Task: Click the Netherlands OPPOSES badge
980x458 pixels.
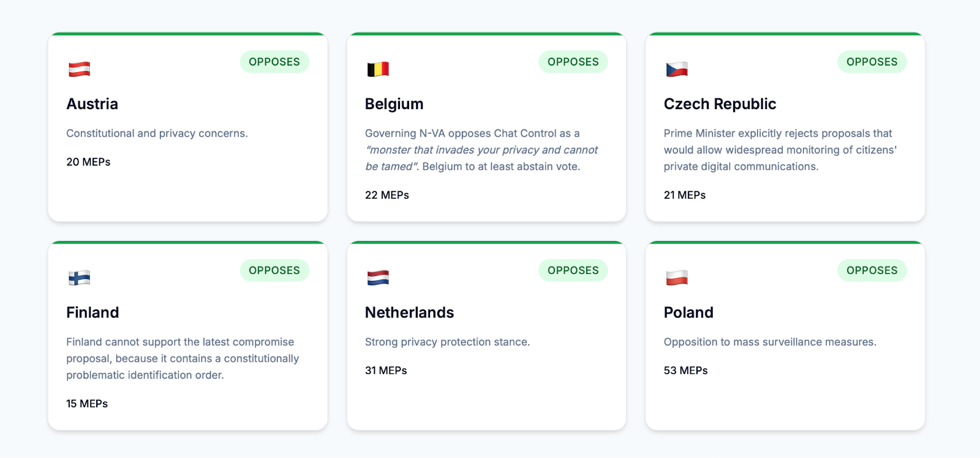Action: 573,270
